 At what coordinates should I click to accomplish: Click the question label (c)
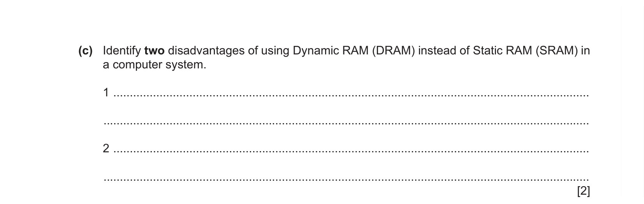click(x=86, y=51)
